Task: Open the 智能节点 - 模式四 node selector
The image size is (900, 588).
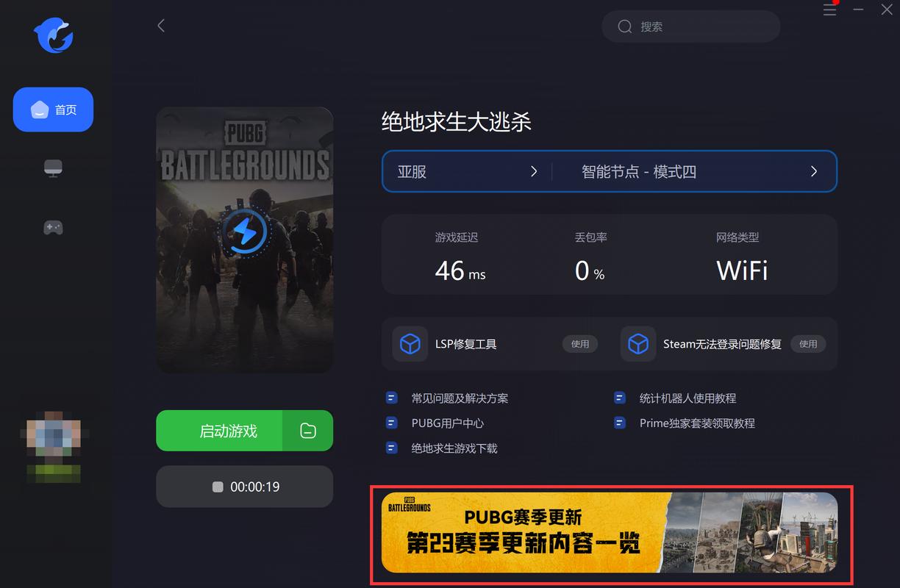Action: tap(684, 171)
